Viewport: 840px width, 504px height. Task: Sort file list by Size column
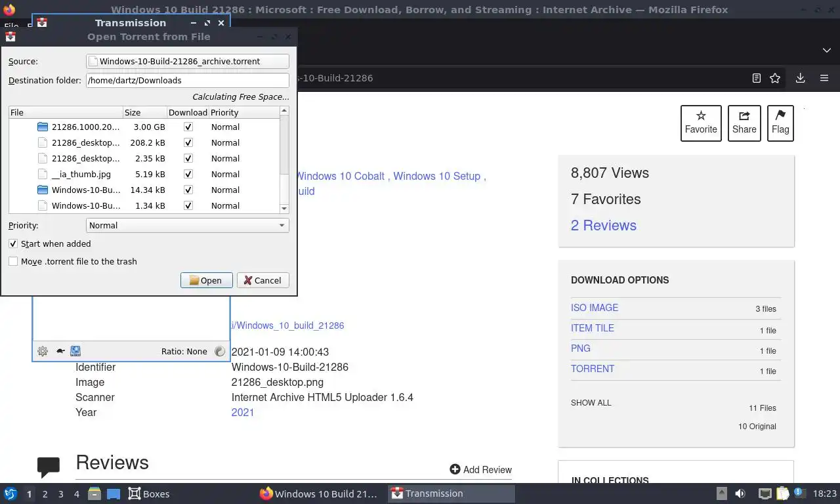pos(145,112)
